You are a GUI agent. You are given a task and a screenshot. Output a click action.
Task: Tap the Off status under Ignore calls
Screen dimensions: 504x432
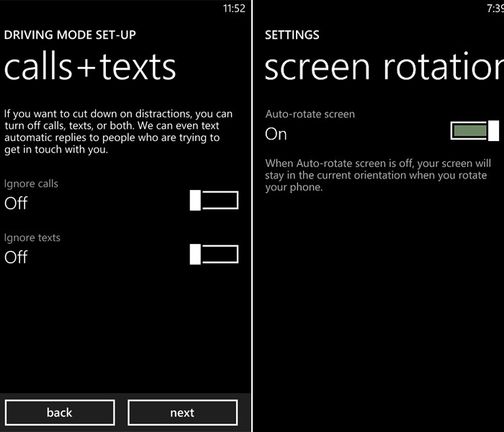point(16,203)
